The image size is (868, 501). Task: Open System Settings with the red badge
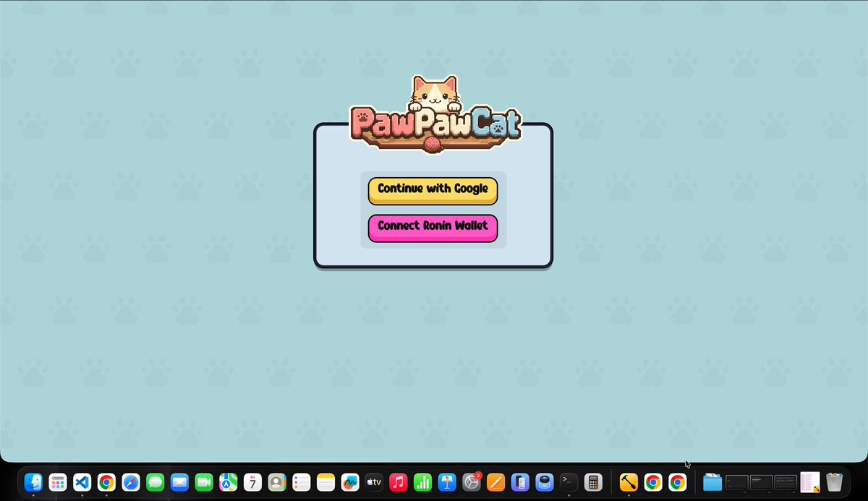point(472,482)
